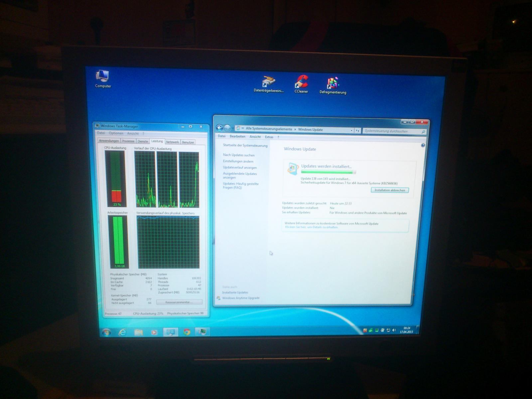Viewport: 532px width, 399px height.
Task: Click the back arrow in Windows Update
Action: point(219,128)
